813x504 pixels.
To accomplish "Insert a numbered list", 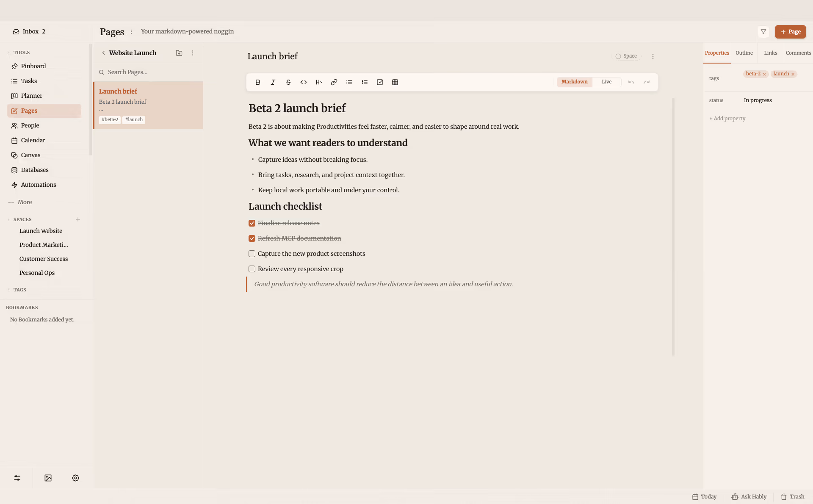I will tap(365, 82).
